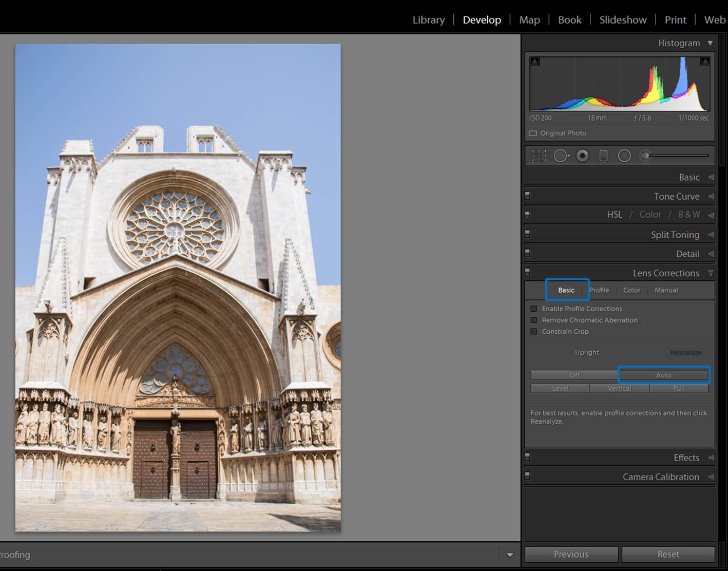
Task: Click the Upright Off button
Action: [x=574, y=375]
